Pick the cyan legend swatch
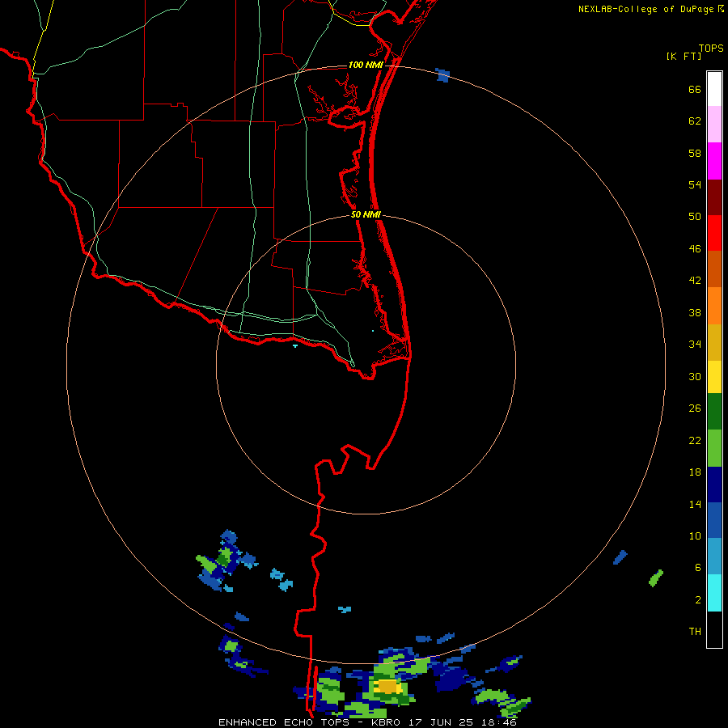 (x=714, y=593)
